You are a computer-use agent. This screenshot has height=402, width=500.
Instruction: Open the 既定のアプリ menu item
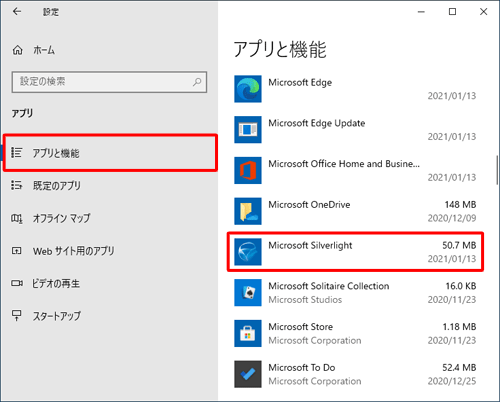(110, 185)
